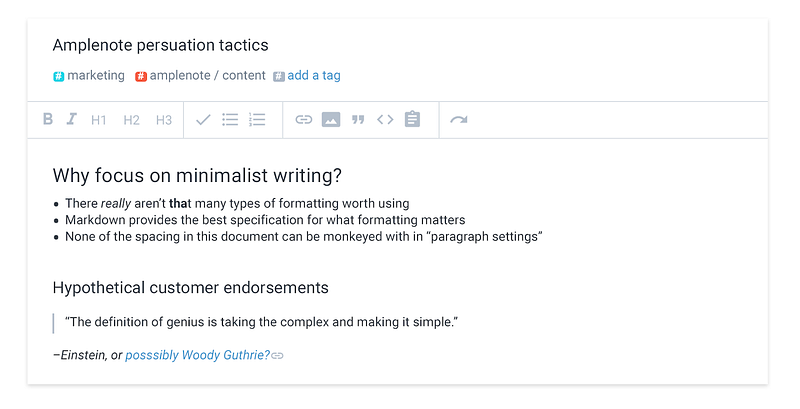Click 'add a tag' link

coord(313,75)
